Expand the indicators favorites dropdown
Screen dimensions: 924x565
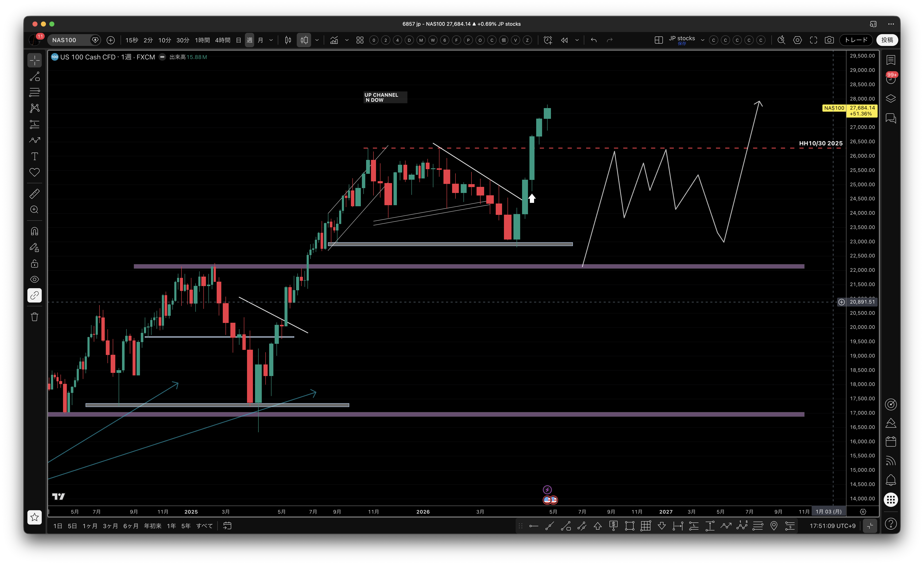[x=347, y=40]
